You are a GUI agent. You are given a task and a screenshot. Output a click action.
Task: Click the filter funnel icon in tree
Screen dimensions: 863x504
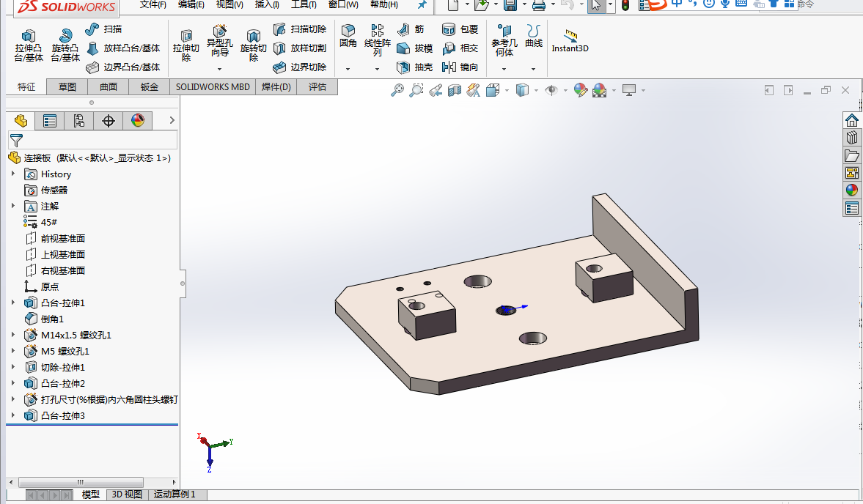[x=16, y=140]
